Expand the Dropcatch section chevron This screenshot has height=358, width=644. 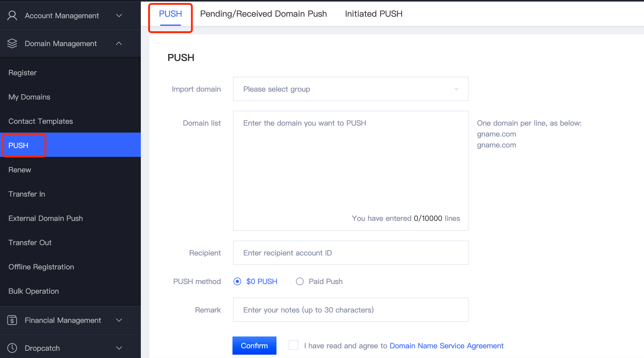(119, 348)
